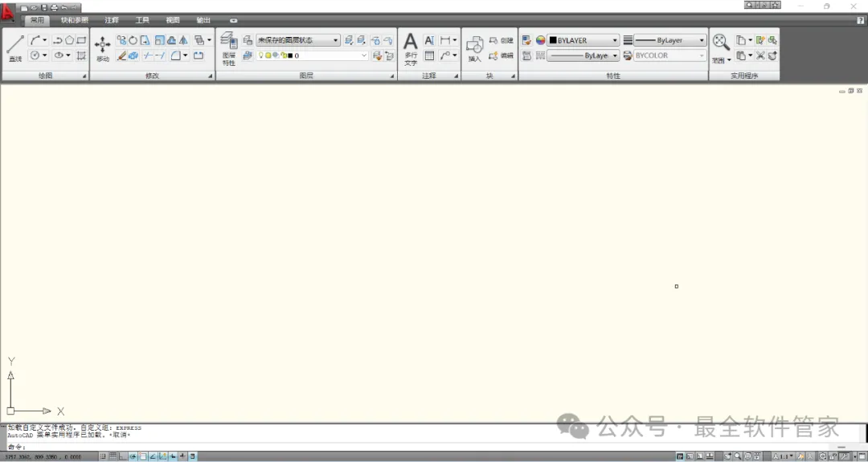Select the rectangle draw tool
868x462 pixels.
point(81,40)
